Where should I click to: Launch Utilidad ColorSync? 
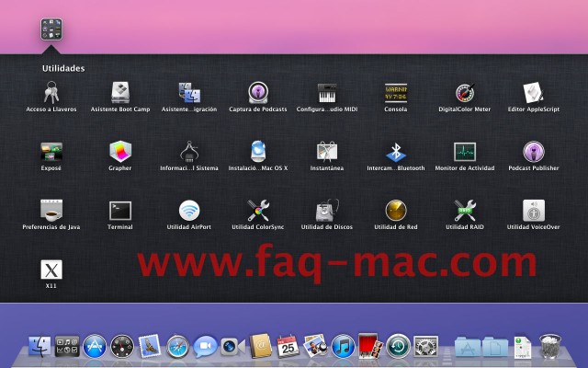pyautogui.click(x=258, y=211)
